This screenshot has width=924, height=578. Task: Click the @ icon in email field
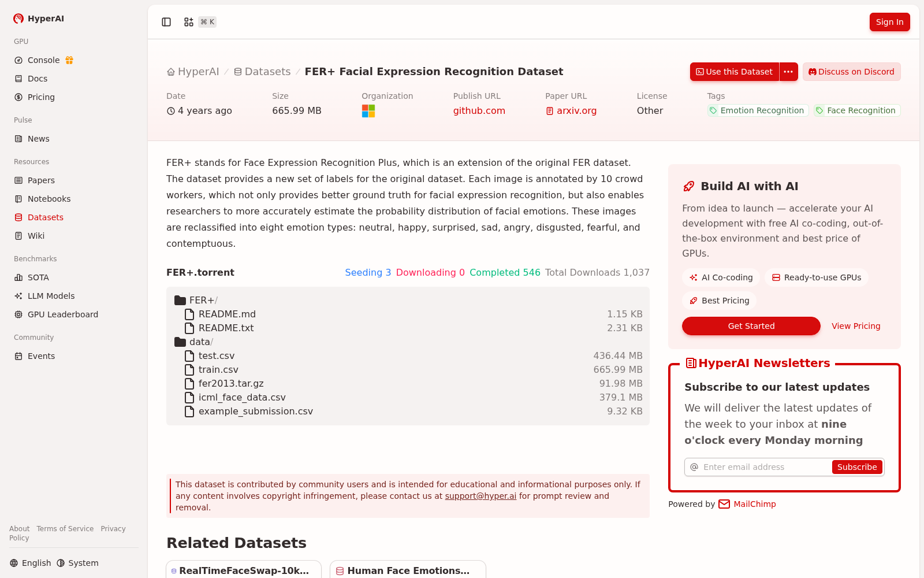tap(694, 467)
